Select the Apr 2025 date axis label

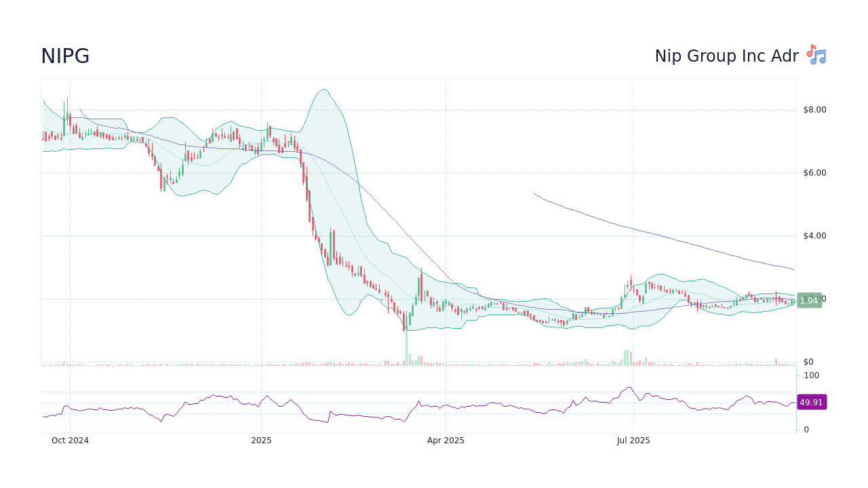(446, 440)
